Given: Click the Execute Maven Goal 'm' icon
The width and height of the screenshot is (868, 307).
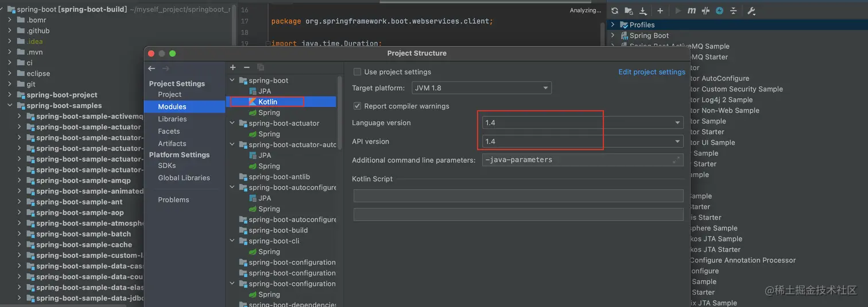Looking at the screenshot, I should (x=692, y=11).
